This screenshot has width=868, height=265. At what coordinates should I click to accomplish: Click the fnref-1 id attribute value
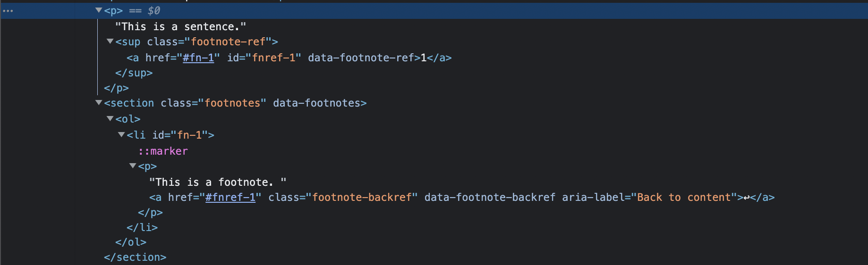point(274,58)
